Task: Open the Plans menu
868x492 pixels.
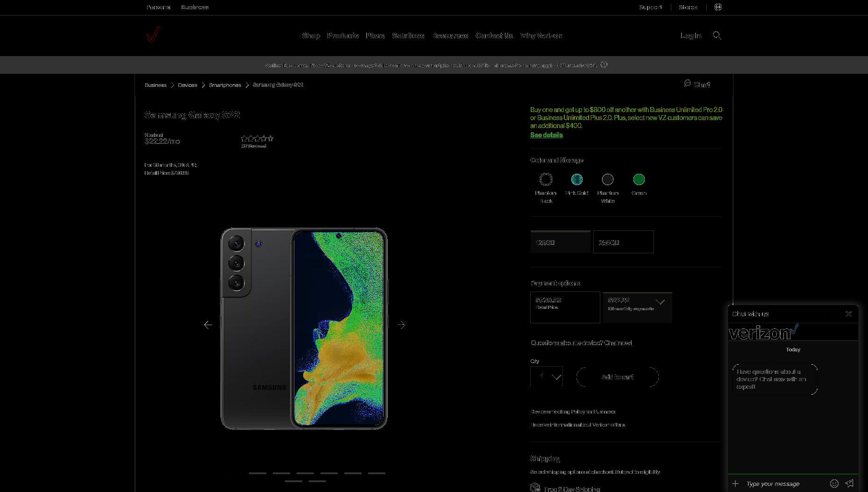Action: (x=375, y=36)
